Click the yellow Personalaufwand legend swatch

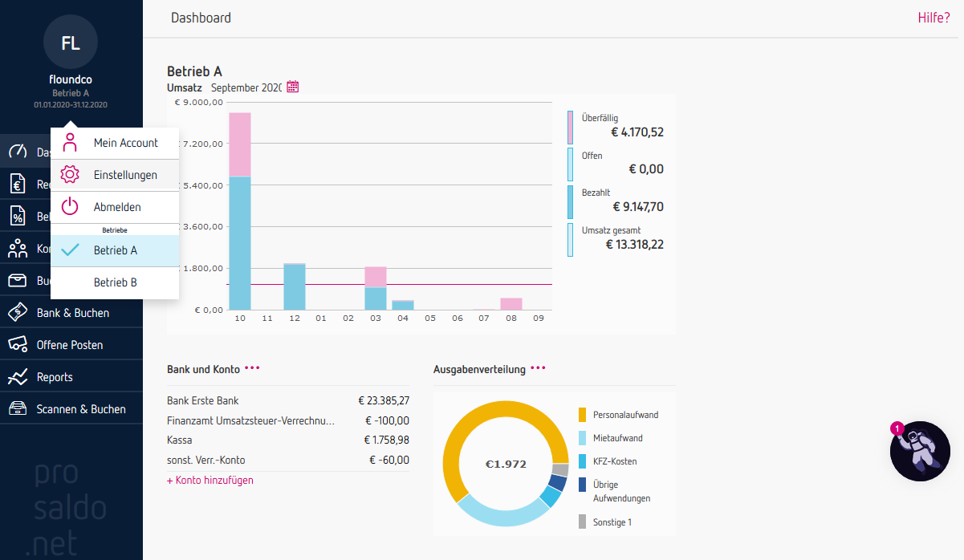point(582,415)
